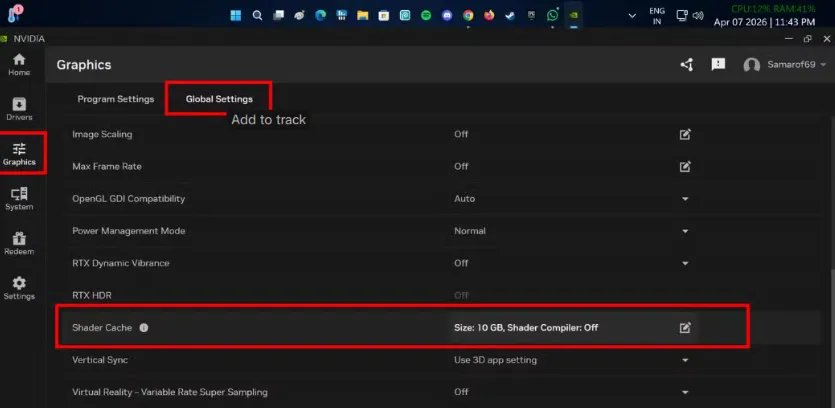Expand Power Management Mode dropdown
835x408 pixels.
pyautogui.click(x=685, y=231)
